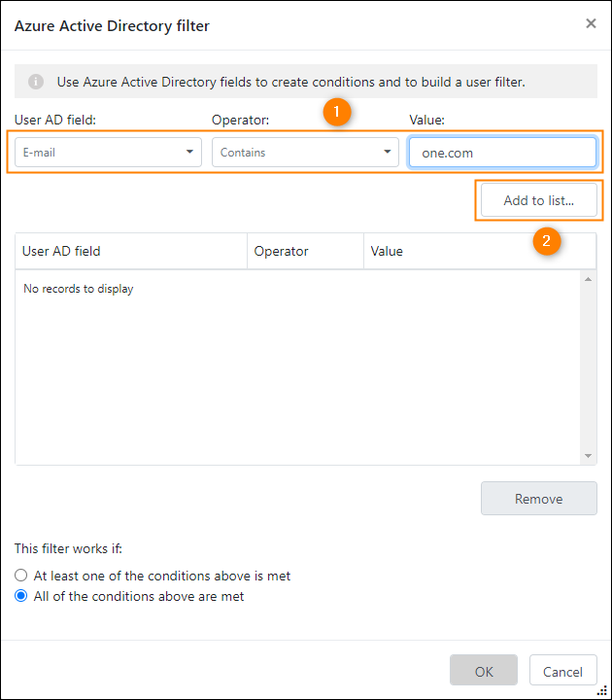Image resolution: width=612 pixels, height=700 pixels.
Task: Click the 'Azure Active Directory filter' dialog title
Action: click(112, 26)
